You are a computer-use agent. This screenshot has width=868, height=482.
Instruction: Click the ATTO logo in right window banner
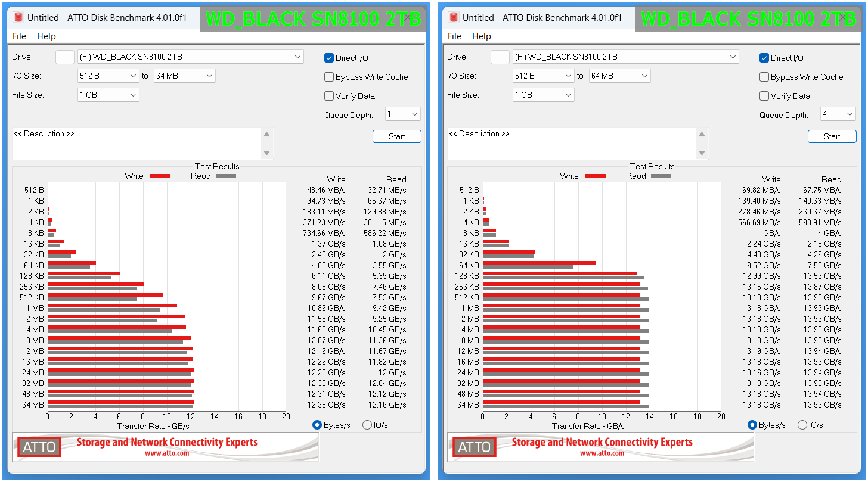pos(475,447)
